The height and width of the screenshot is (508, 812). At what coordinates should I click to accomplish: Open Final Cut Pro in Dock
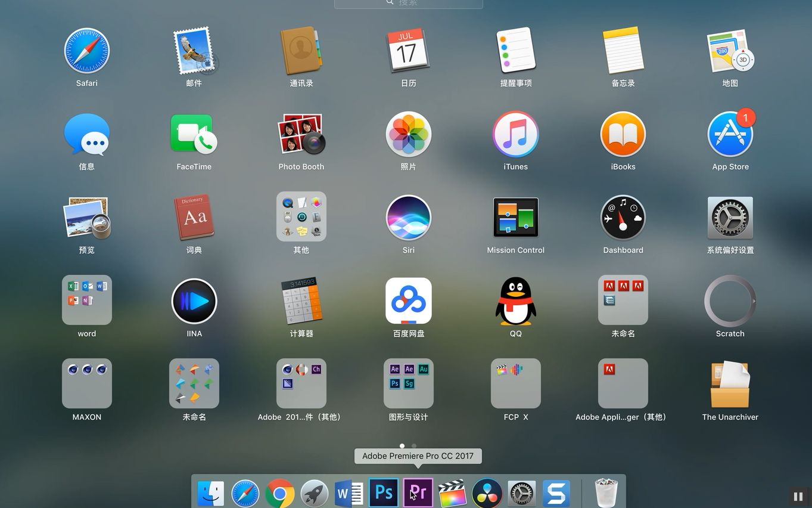pos(453,493)
